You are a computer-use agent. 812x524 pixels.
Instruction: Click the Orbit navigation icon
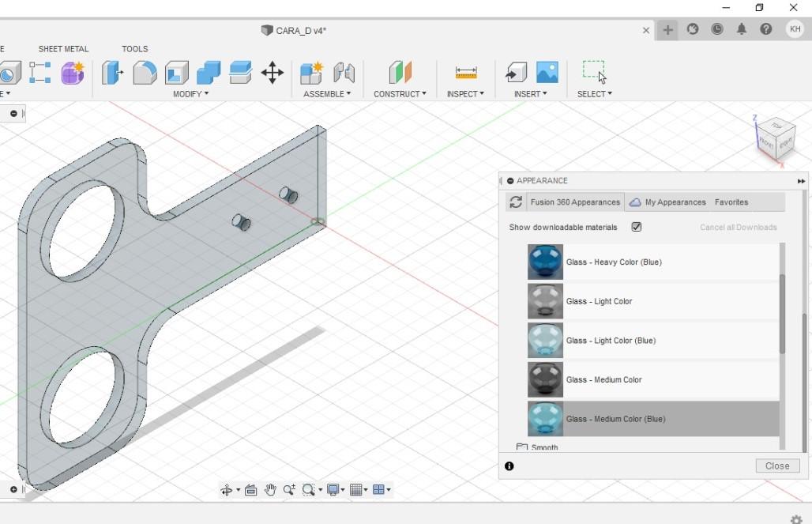227,490
